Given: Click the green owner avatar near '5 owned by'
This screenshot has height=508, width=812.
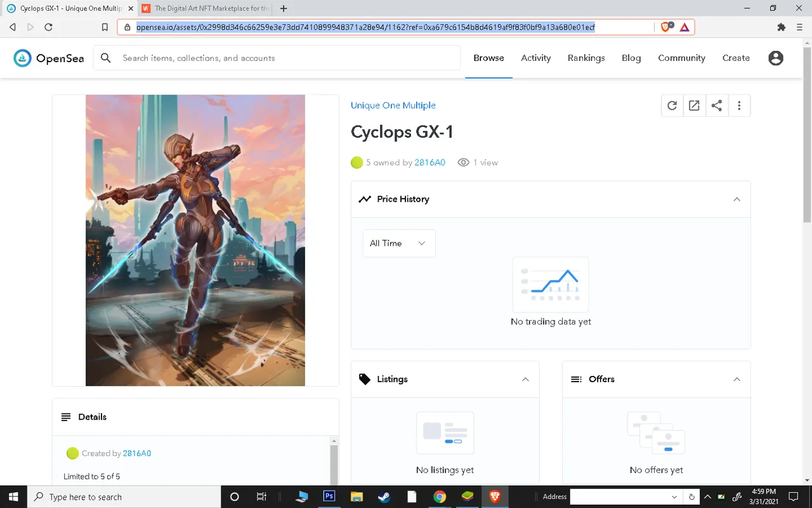Looking at the screenshot, I should (357, 163).
